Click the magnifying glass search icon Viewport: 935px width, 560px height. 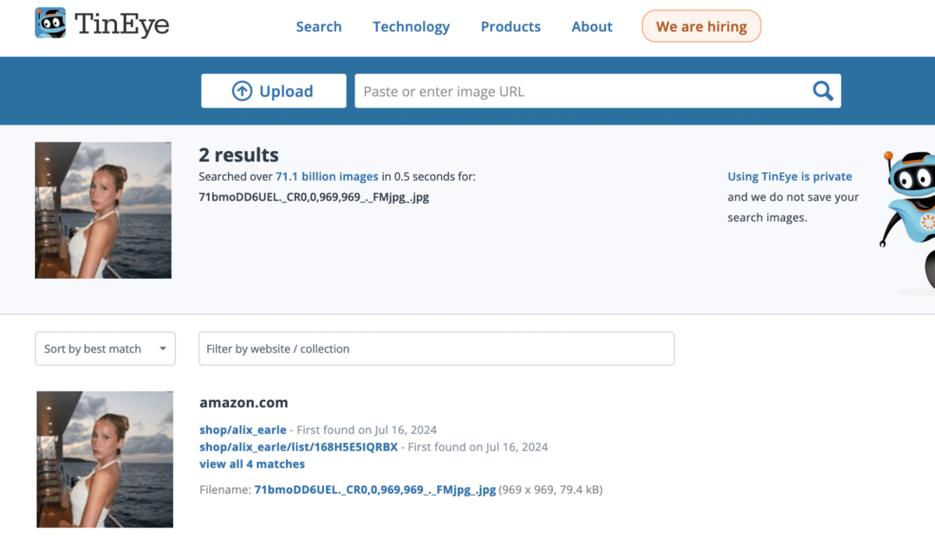pos(822,91)
